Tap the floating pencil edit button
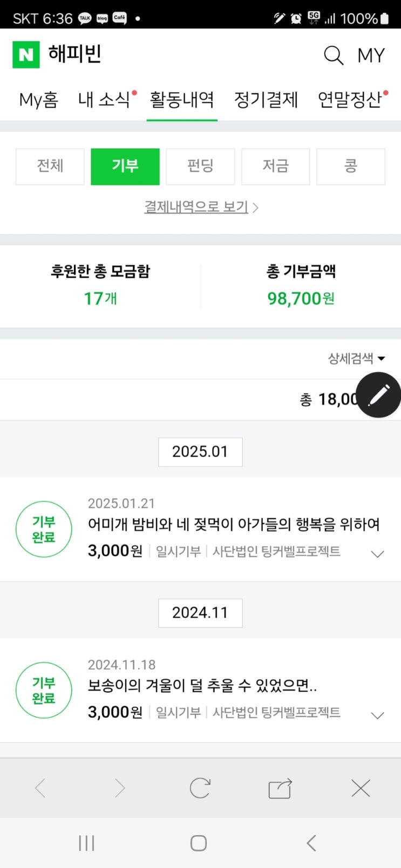Screen dimensions: 401x868 click(378, 395)
